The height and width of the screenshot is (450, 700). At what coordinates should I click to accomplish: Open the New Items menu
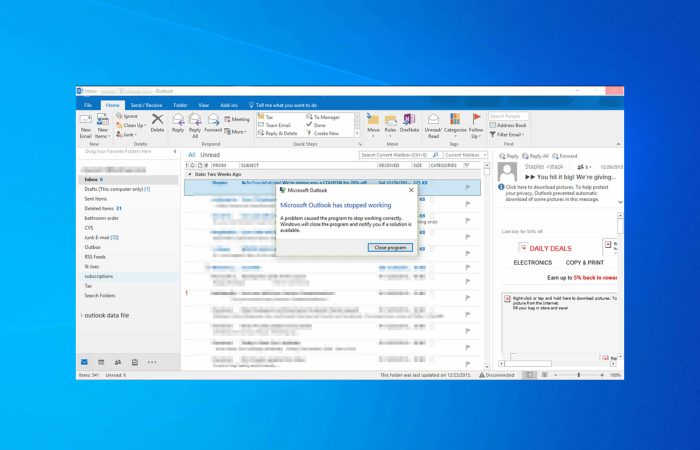(x=103, y=126)
